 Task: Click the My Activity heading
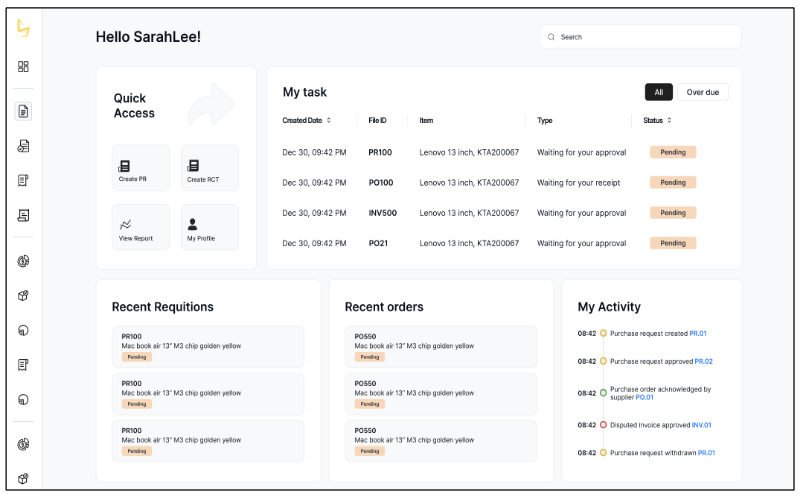(609, 306)
